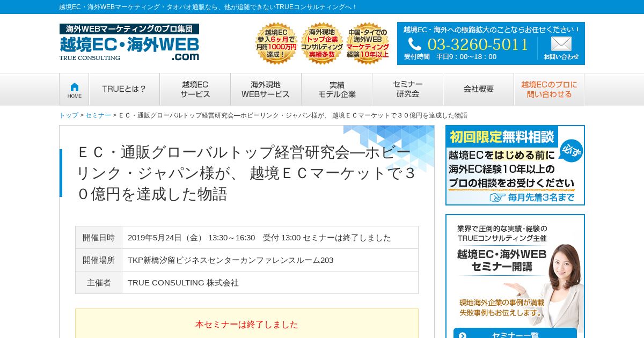
Task: Open the 越境ECサービス menu item
Action: (195, 89)
